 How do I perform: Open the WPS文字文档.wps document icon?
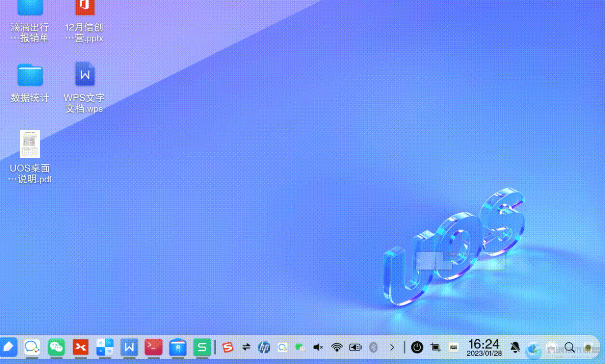click(x=85, y=74)
